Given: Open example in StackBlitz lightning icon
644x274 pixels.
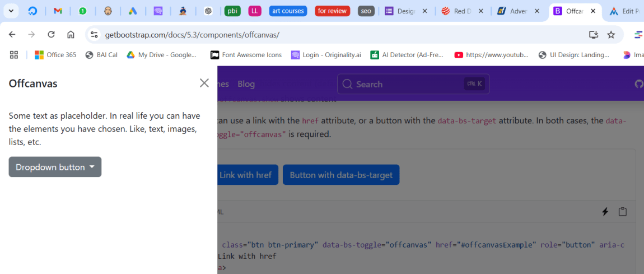Looking at the screenshot, I should [x=605, y=212].
